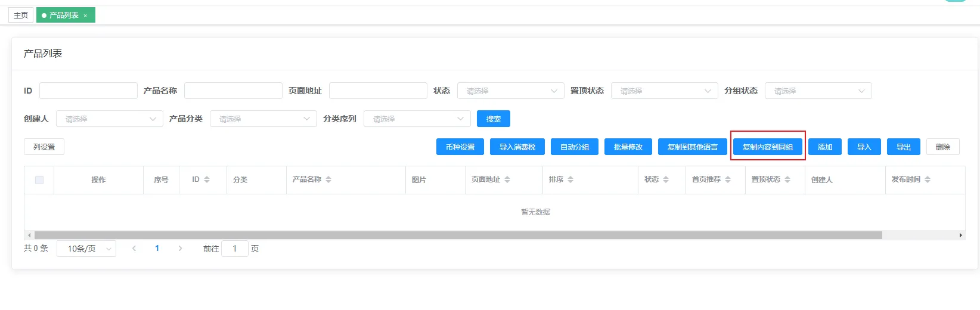Sort by 发布时间 column arrows
This screenshot has height=310, width=980.
[928, 179]
